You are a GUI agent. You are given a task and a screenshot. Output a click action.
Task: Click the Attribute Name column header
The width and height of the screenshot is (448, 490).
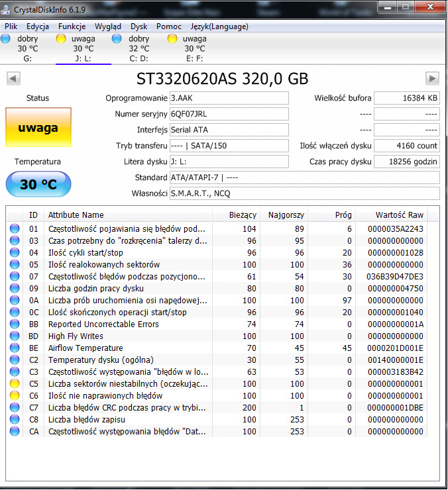[x=129, y=215]
